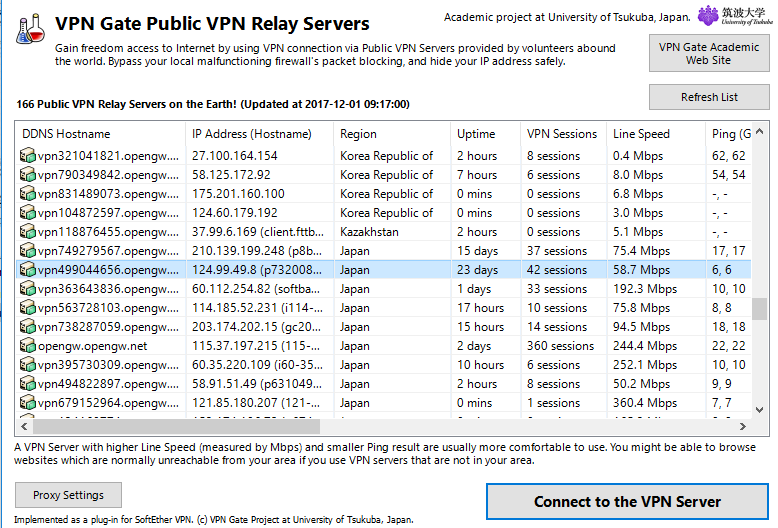The height and width of the screenshot is (528, 778).
Task: Click Connect to the VPN Server button
Action: coord(627,502)
